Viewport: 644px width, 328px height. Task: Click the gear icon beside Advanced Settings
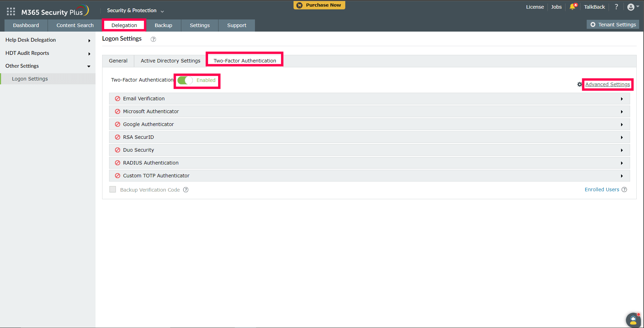pos(580,84)
